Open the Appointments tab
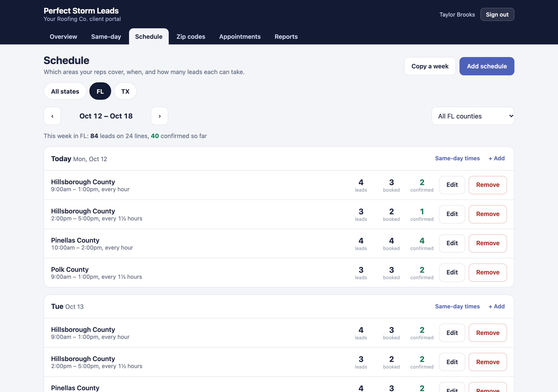The image size is (558, 392). (240, 37)
